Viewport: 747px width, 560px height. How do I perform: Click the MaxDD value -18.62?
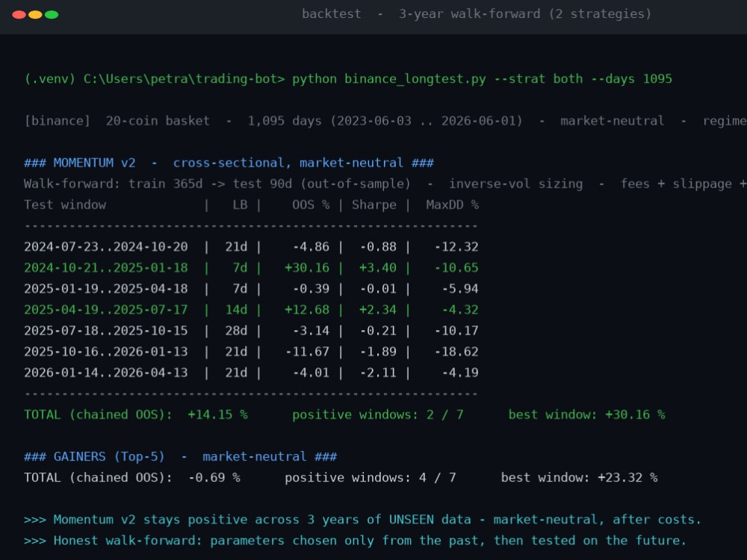pos(456,352)
